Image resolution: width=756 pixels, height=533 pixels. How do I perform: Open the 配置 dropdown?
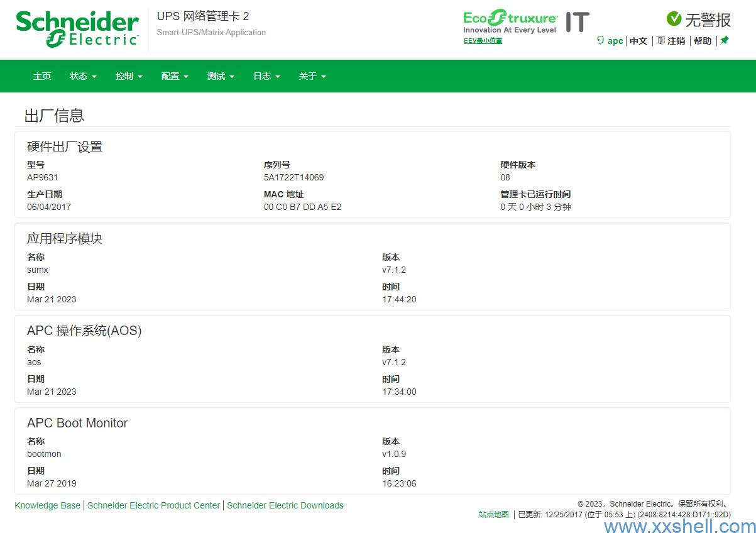click(x=175, y=76)
